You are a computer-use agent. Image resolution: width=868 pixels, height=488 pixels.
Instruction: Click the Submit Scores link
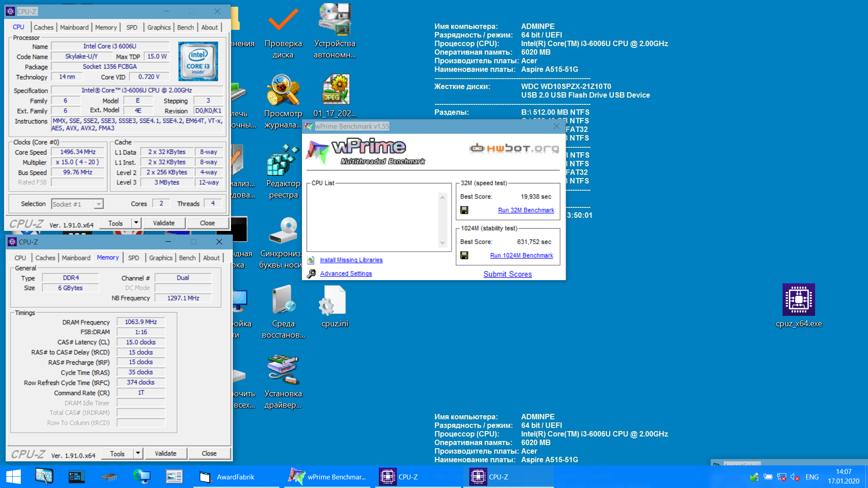point(507,274)
